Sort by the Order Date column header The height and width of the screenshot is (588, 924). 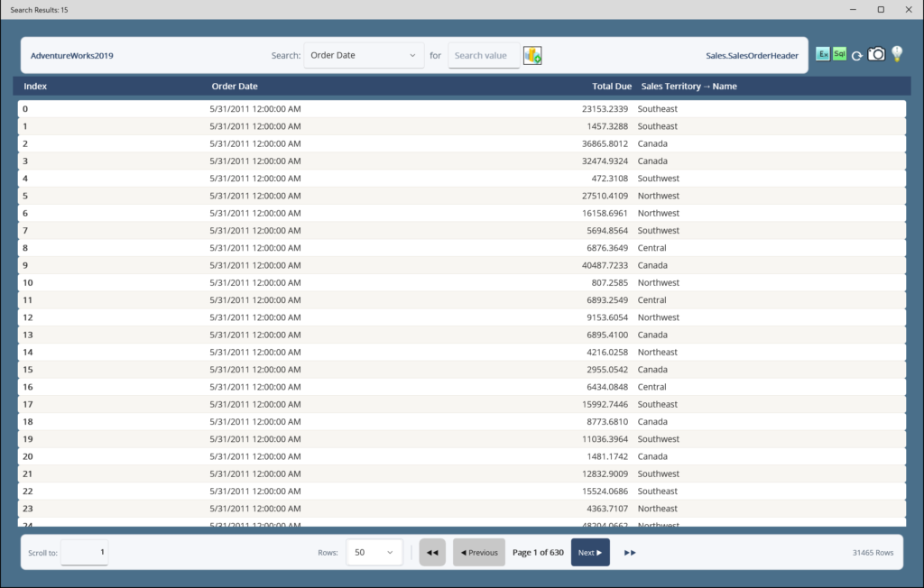click(x=235, y=86)
